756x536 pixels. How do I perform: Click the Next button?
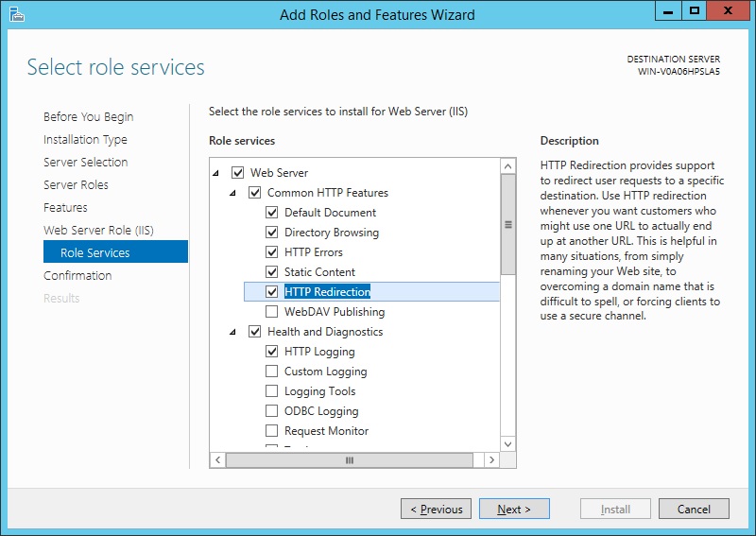pyautogui.click(x=514, y=509)
